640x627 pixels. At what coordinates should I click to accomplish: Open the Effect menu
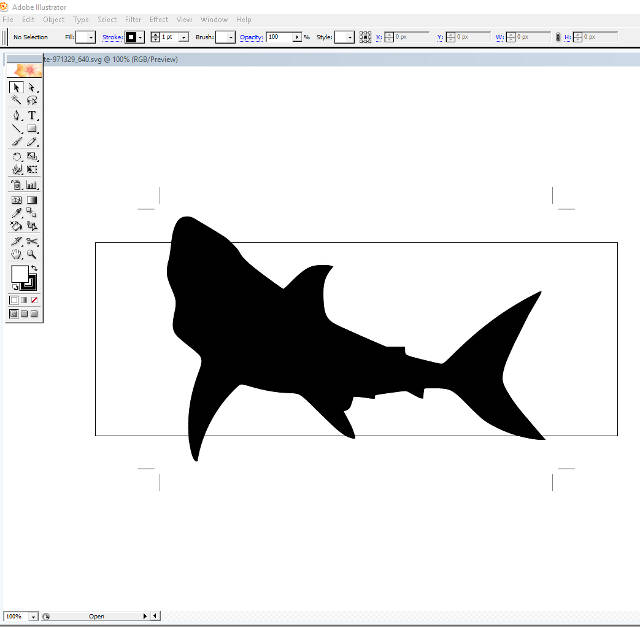coord(159,20)
